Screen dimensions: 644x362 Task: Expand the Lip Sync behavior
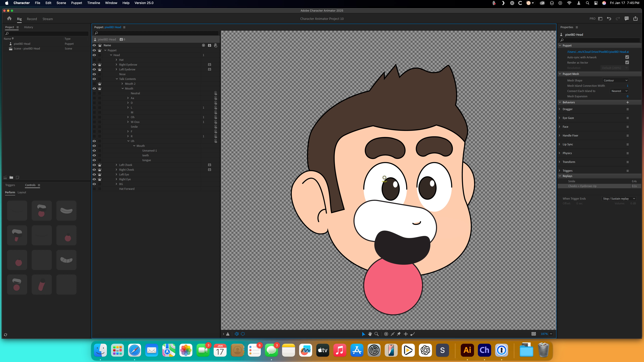click(x=560, y=144)
